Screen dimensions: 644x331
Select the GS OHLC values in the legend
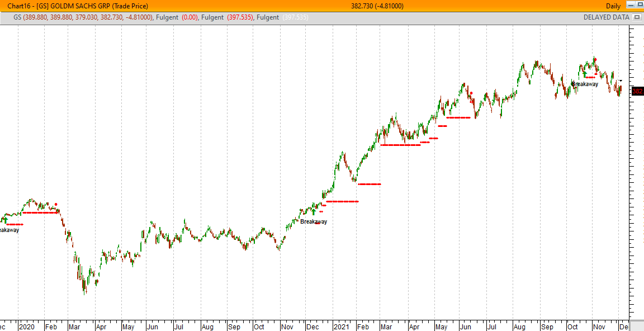pos(89,17)
